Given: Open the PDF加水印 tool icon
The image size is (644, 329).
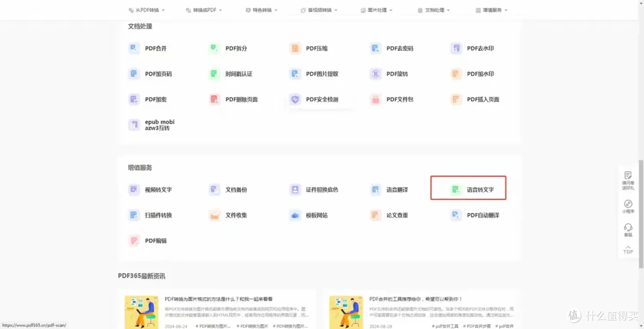Looking at the screenshot, I should [x=456, y=74].
